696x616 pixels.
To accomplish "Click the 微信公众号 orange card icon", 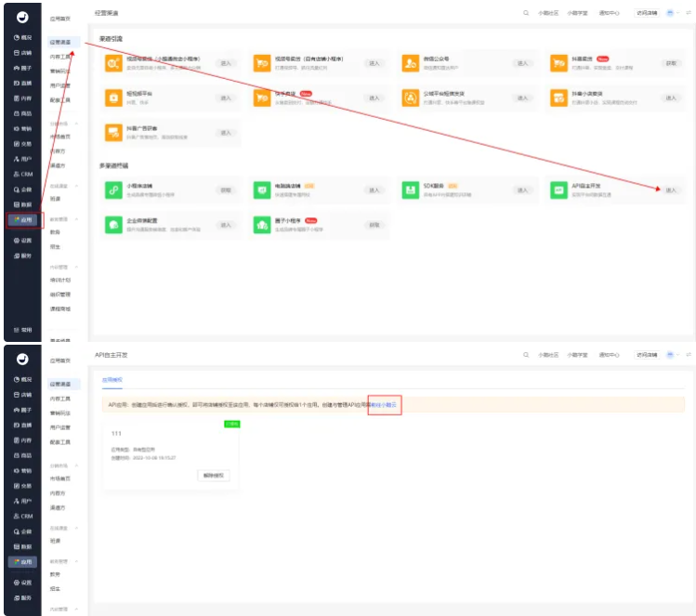I will coord(410,63).
